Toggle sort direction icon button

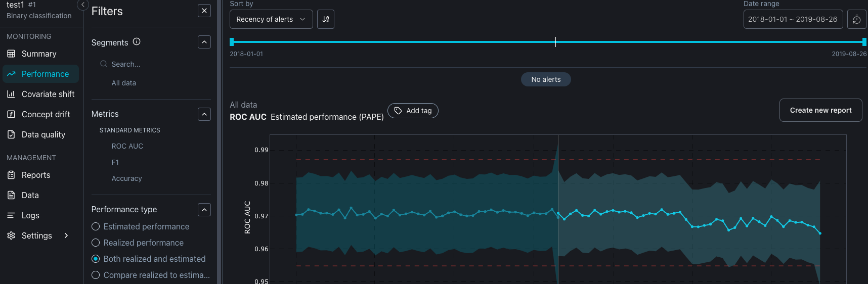(326, 19)
